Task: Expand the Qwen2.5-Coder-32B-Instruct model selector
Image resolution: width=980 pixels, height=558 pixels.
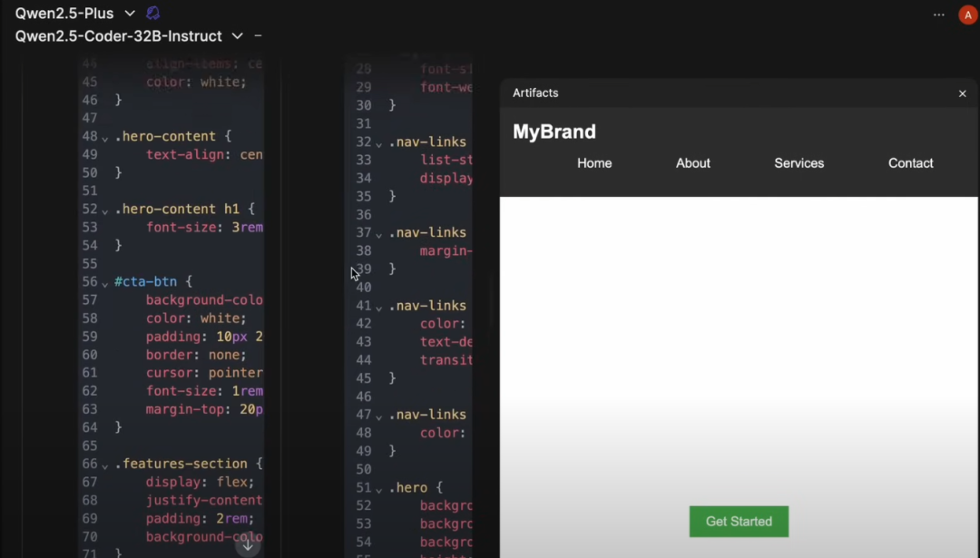Action: click(x=238, y=36)
